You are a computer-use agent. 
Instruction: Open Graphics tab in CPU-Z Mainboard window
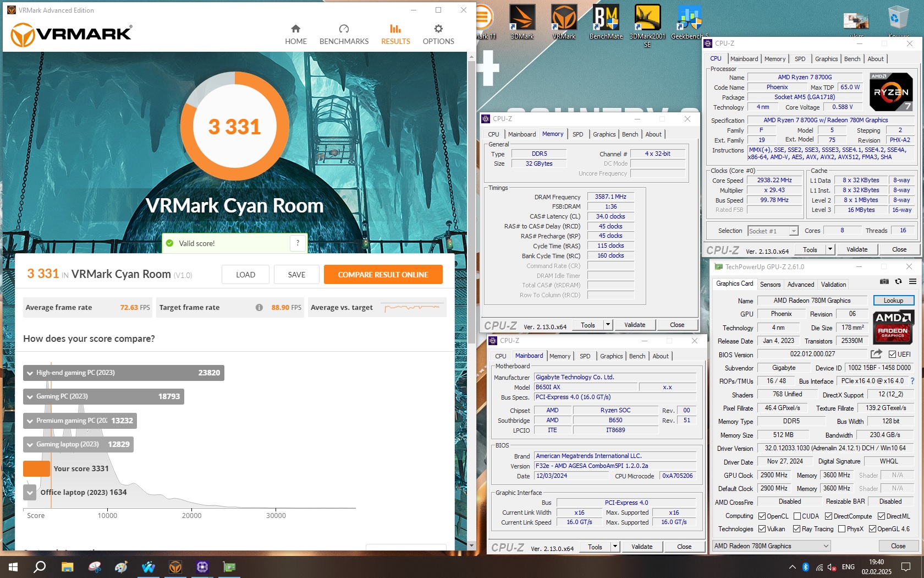612,356
